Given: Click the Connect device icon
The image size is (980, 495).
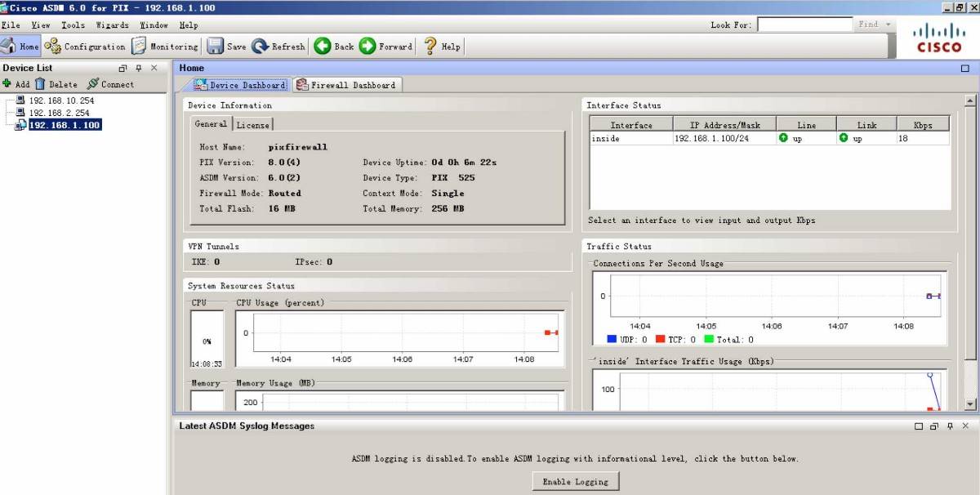Looking at the screenshot, I should pos(93,84).
